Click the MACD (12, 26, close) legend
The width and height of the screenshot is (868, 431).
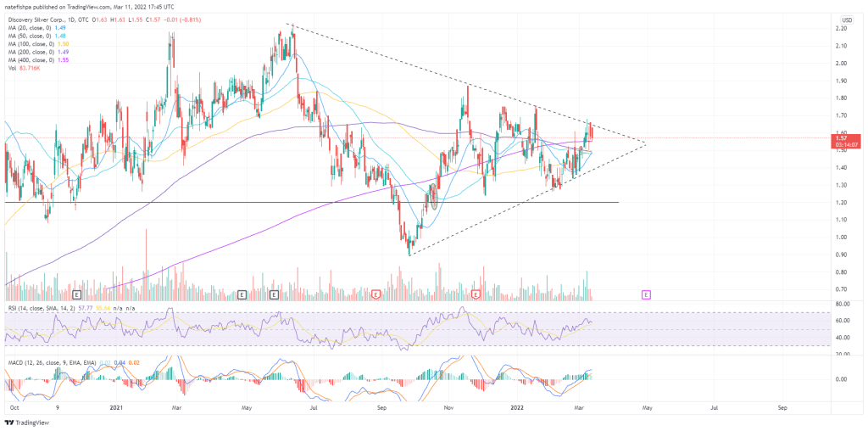[x=51, y=362]
